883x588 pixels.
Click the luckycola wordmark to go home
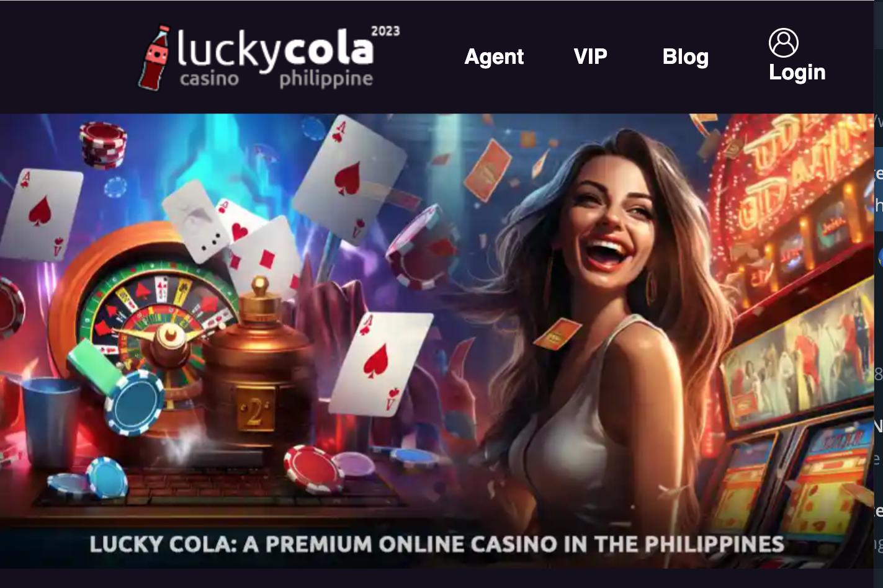click(x=275, y=49)
